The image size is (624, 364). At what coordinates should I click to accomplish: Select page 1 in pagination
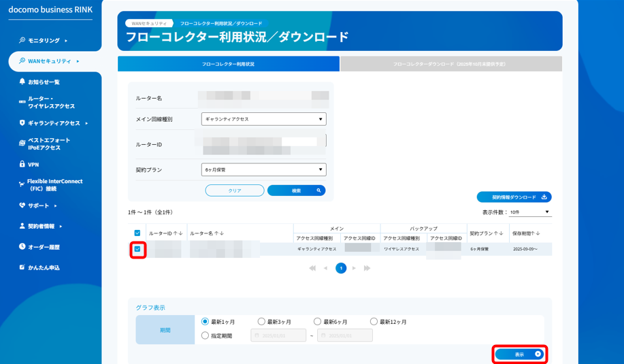341,268
